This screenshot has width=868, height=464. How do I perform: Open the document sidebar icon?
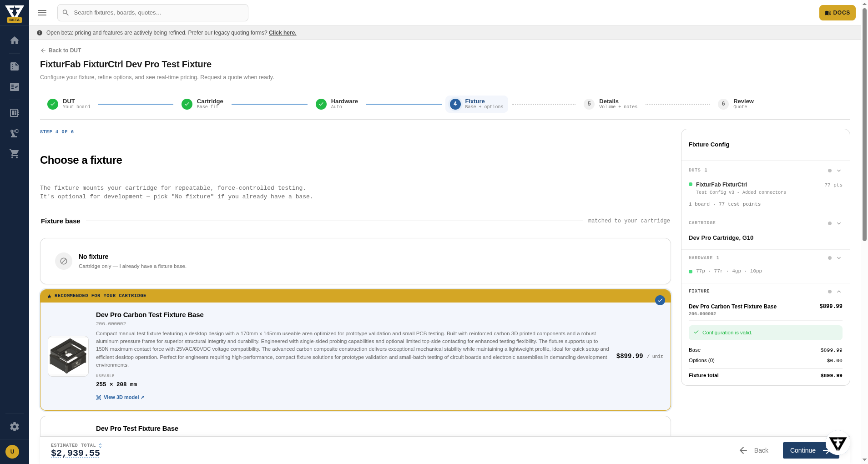15,66
